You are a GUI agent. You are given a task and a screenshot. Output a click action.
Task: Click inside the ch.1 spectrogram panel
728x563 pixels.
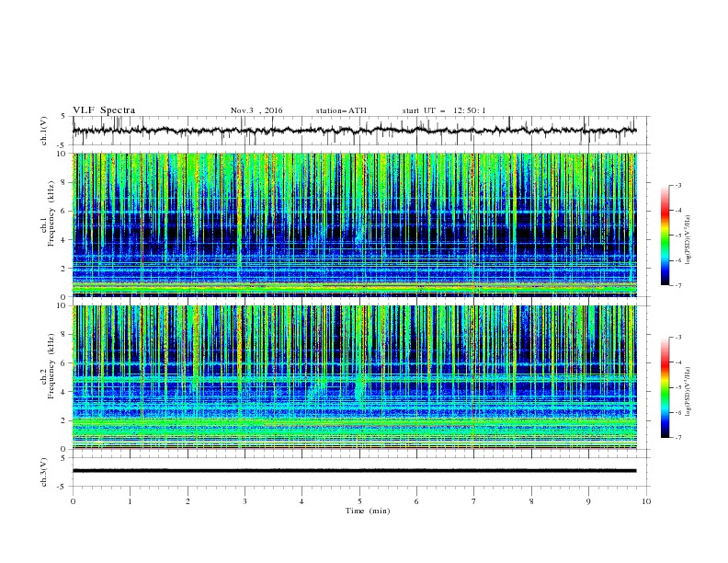(354, 224)
